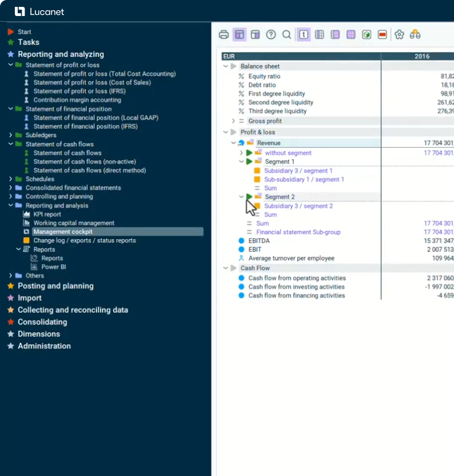Select Statement of profit or loss (IFRS)
454x476 pixels.
pyautogui.click(x=78, y=92)
